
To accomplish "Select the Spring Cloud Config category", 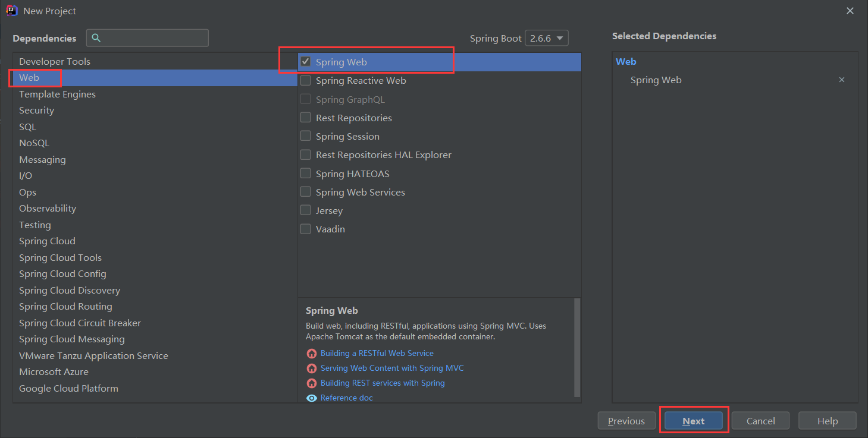I will pos(155,274).
